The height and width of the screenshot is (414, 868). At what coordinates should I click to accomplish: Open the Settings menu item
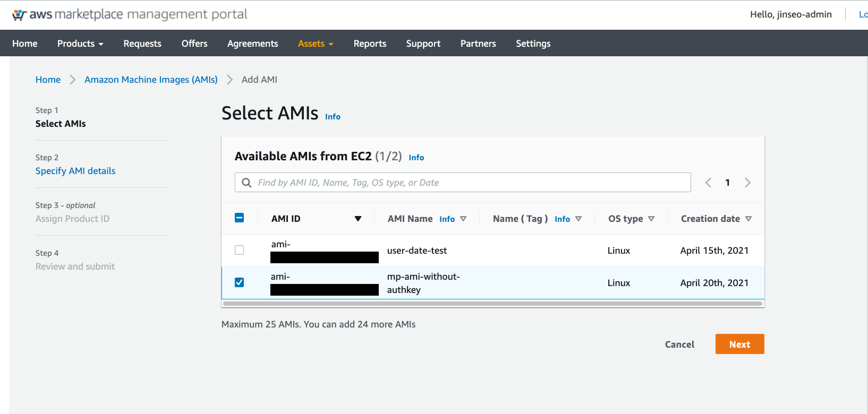pyautogui.click(x=533, y=44)
